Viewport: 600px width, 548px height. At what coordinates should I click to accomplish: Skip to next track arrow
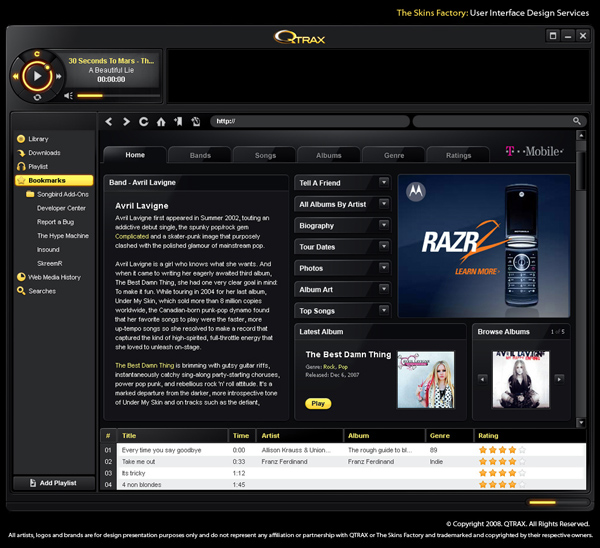click(59, 76)
